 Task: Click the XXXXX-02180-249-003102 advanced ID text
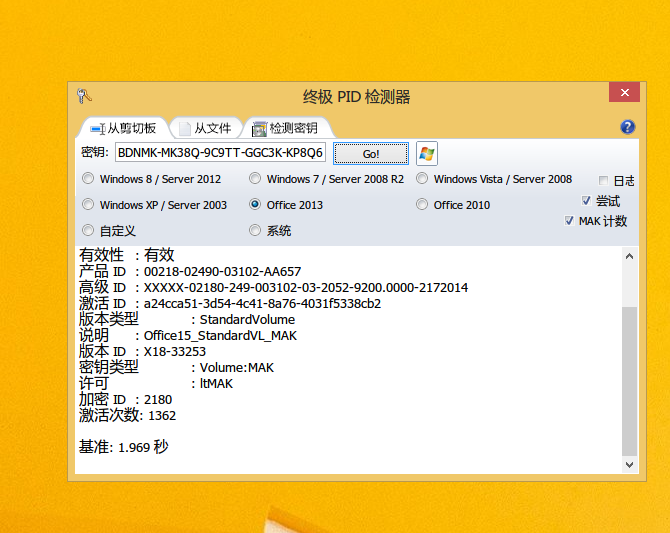306,287
